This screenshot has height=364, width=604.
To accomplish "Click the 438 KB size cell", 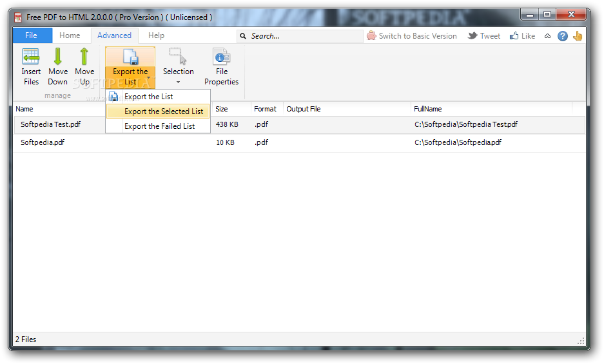I will point(227,124).
